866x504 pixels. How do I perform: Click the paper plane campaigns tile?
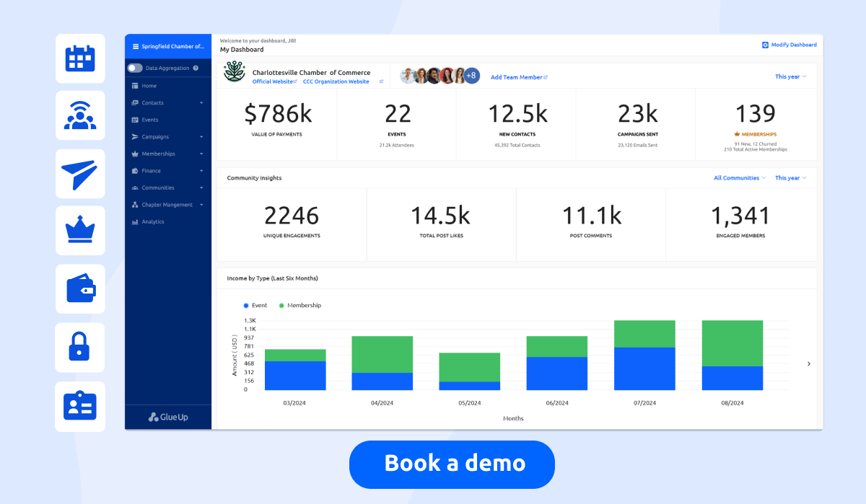(80, 174)
